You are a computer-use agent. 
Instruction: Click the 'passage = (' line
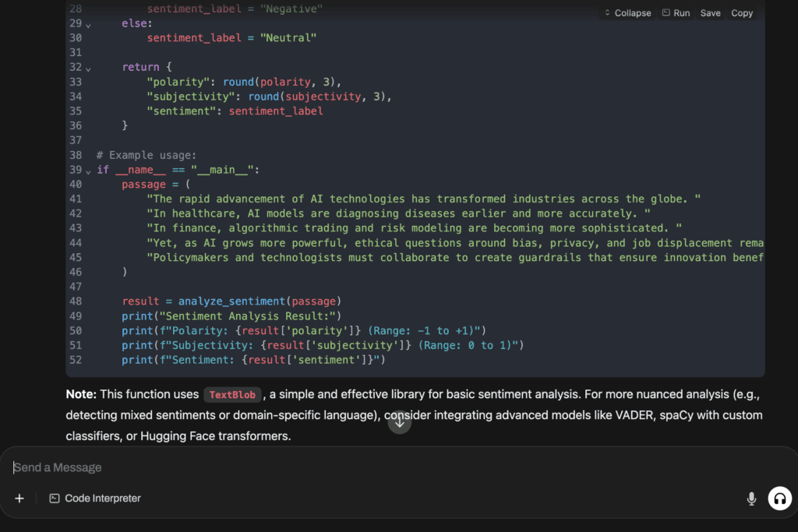pos(156,184)
